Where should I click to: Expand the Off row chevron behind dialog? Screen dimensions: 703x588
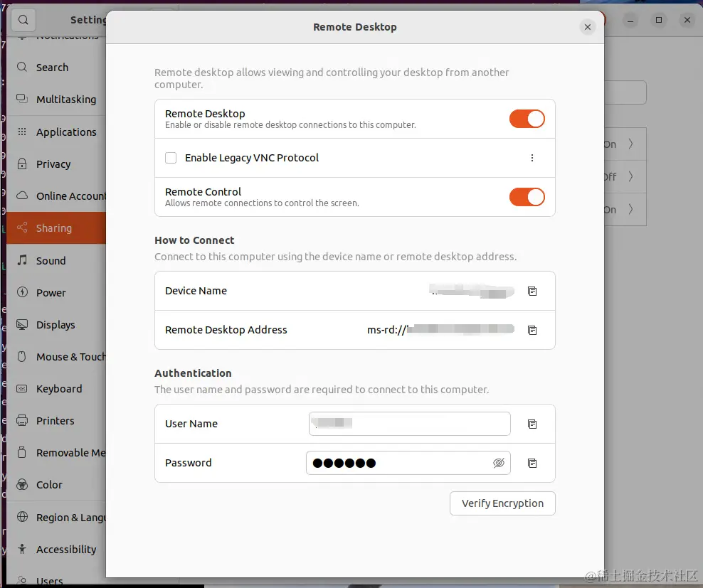[x=631, y=176]
